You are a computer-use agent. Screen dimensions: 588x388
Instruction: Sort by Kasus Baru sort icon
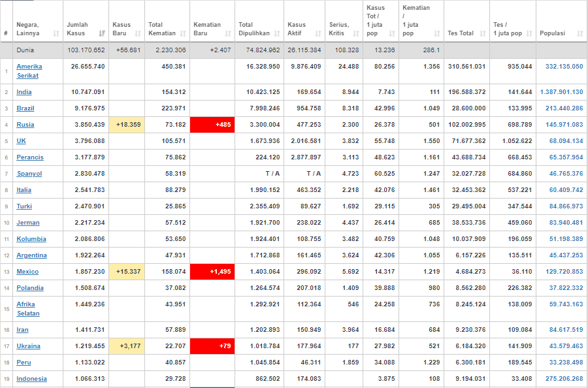[x=138, y=33]
